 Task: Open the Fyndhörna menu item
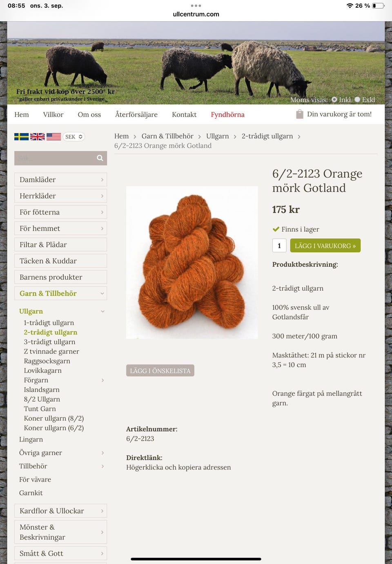227,115
